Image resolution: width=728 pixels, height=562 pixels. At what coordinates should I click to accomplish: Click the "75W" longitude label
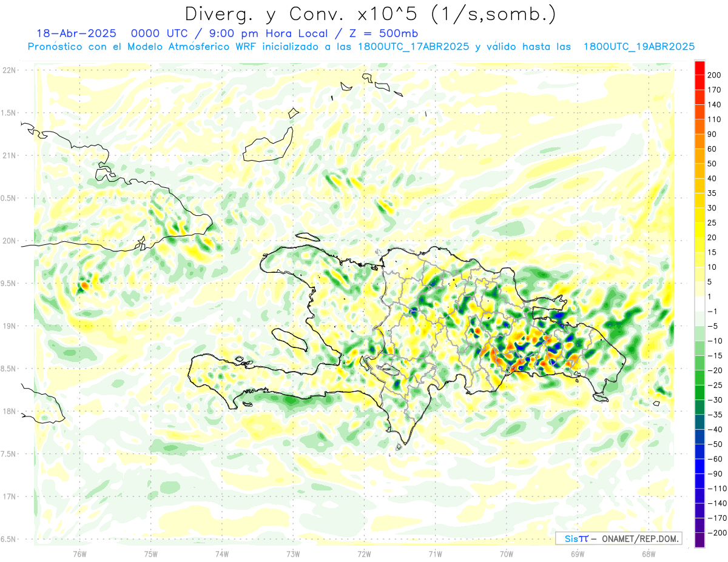point(151,554)
